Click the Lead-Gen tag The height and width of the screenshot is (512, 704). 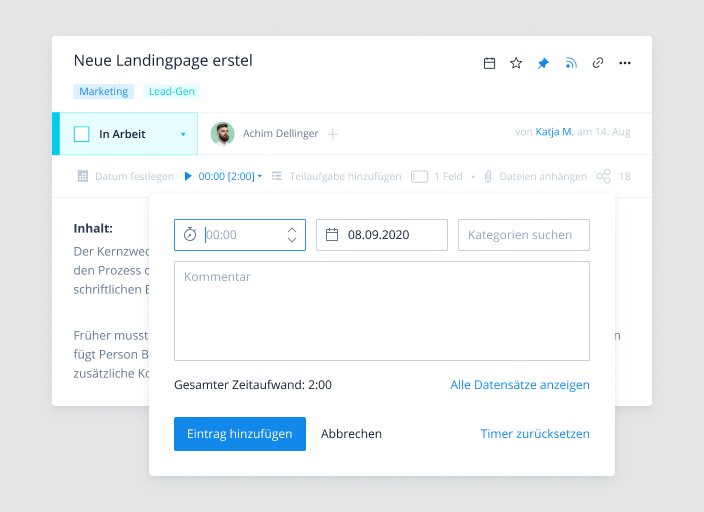tap(172, 91)
